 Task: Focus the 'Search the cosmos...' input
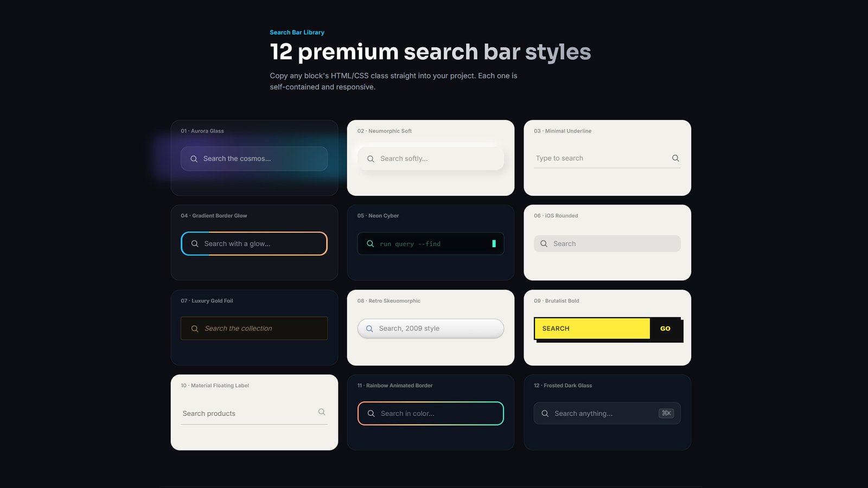[254, 159]
